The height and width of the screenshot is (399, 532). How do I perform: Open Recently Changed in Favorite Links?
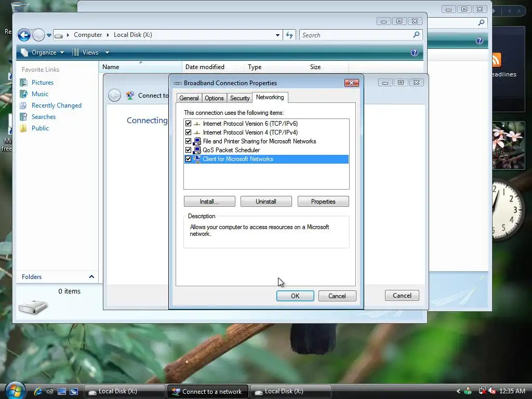tap(56, 105)
